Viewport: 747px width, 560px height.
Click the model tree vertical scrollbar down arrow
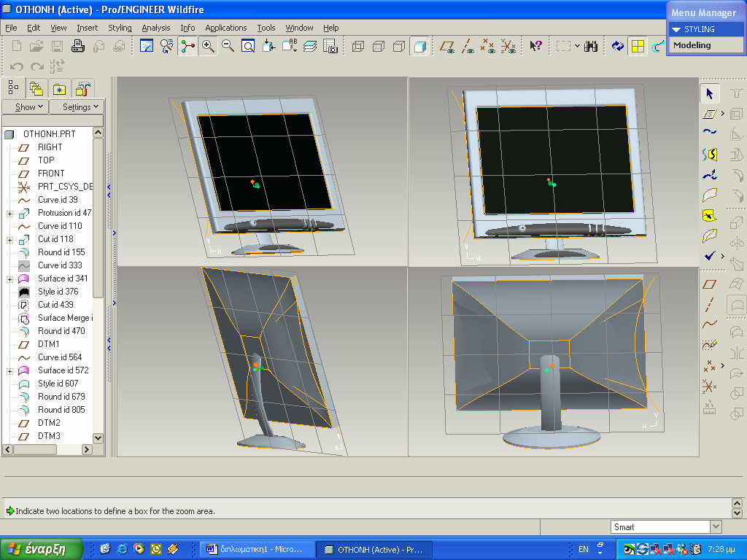click(98, 438)
